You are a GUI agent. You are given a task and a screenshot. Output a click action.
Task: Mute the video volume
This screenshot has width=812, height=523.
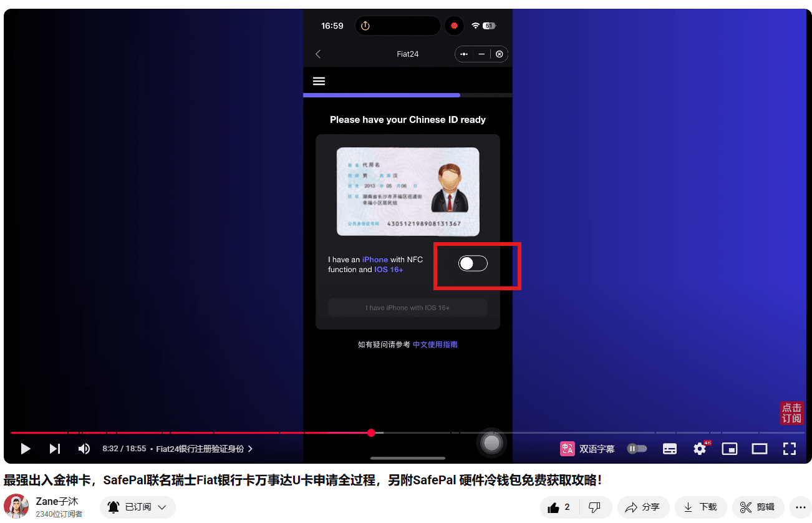click(x=84, y=449)
